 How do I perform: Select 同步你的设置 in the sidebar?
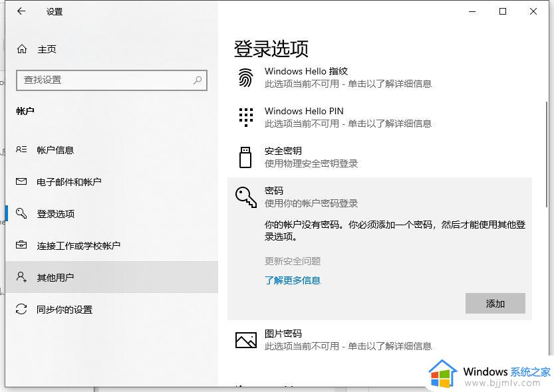coord(112,309)
